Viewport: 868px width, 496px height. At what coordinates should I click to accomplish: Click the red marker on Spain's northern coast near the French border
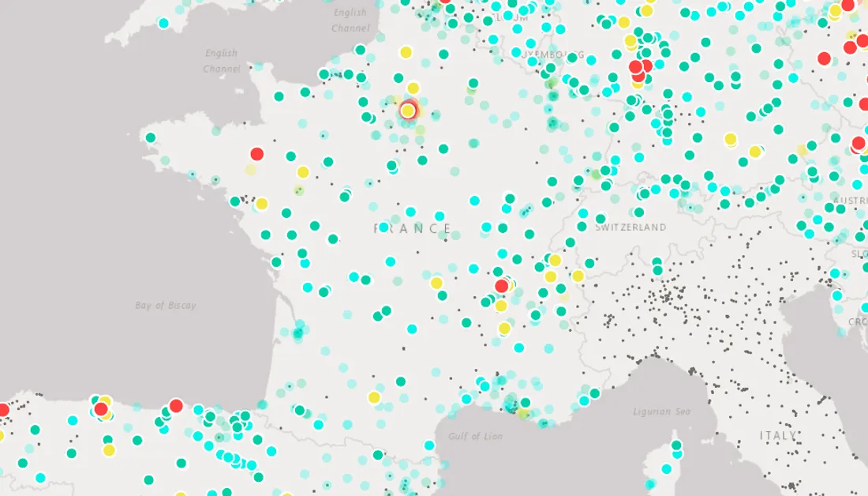[x=176, y=405]
